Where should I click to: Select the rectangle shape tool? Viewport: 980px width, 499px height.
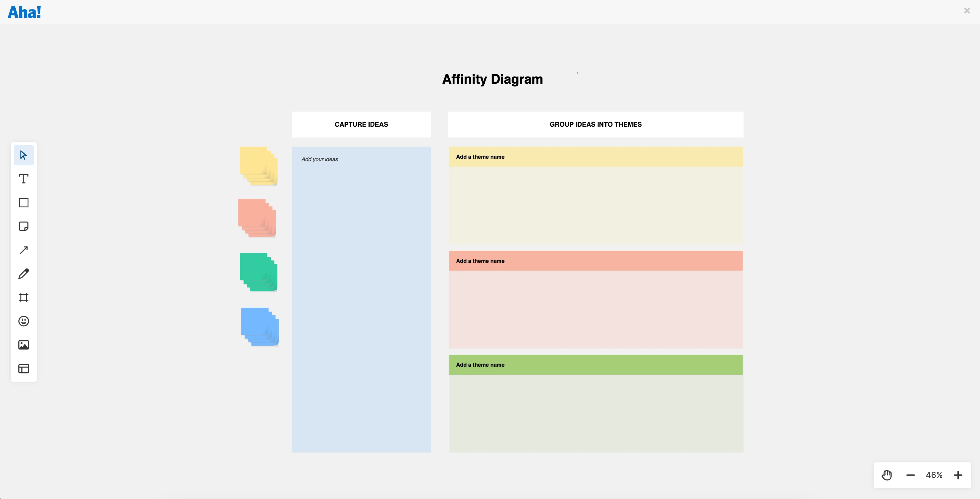[24, 203]
